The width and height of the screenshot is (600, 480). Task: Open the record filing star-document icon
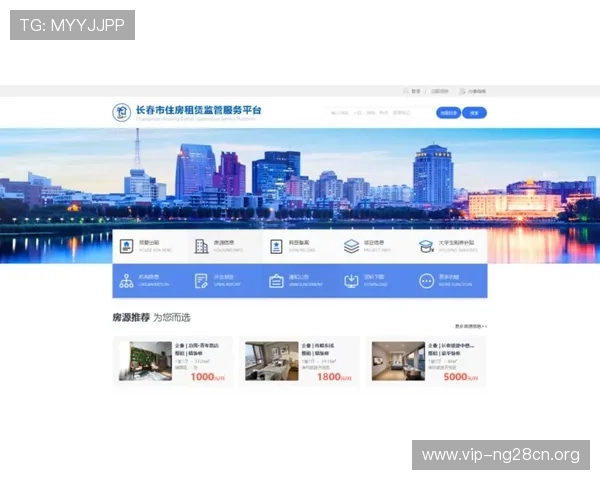(276, 247)
